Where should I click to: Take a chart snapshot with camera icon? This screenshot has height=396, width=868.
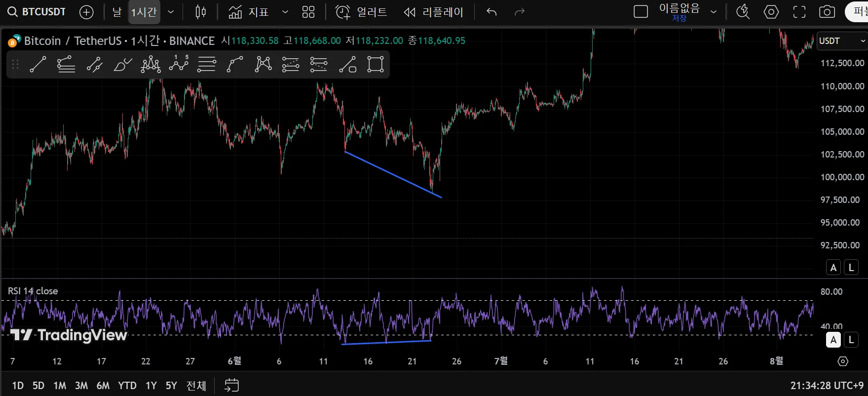[x=827, y=12]
